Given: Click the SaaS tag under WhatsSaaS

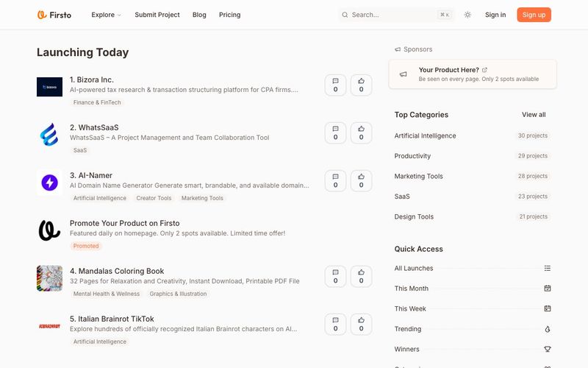Looking at the screenshot, I should point(80,150).
